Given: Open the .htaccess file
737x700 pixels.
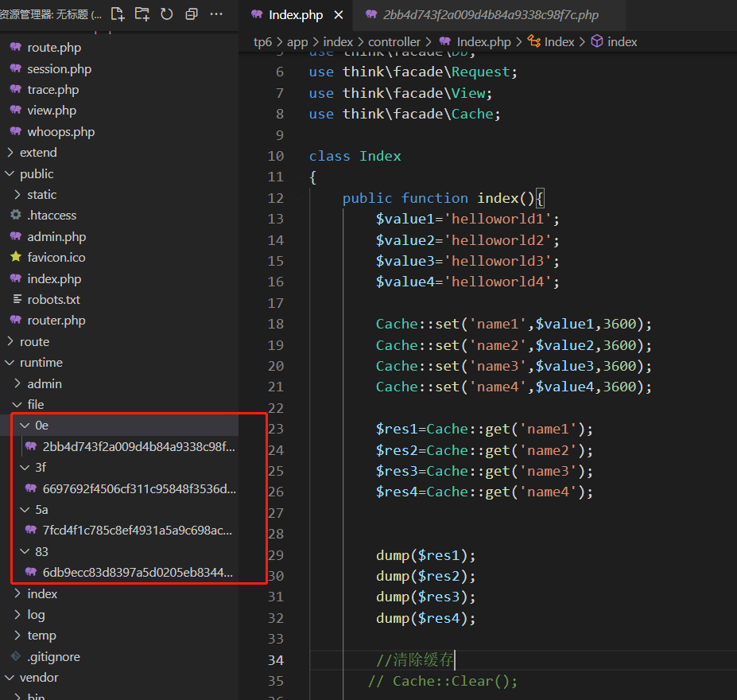Looking at the screenshot, I should point(52,216).
